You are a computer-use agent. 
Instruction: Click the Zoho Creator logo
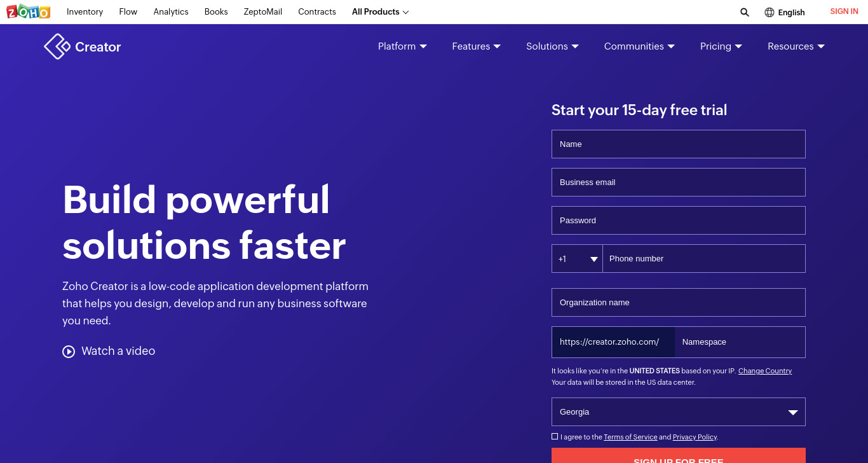point(83,46)
